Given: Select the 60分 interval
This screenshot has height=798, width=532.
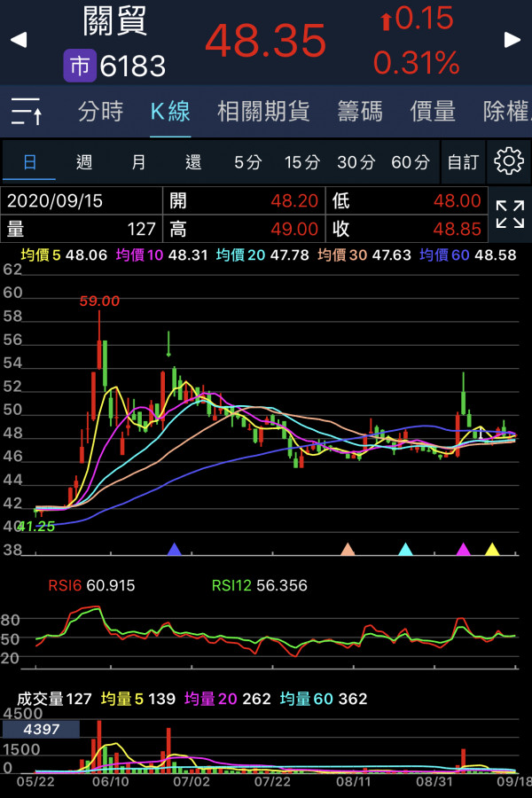Looking at the screenshot, I should coord(410,162).
